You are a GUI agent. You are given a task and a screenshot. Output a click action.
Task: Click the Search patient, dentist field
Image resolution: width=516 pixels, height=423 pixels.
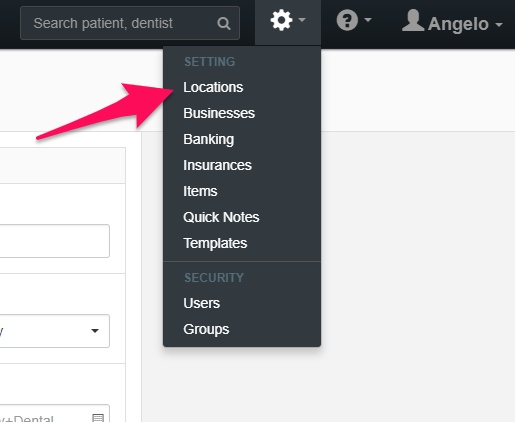[130, 23]
